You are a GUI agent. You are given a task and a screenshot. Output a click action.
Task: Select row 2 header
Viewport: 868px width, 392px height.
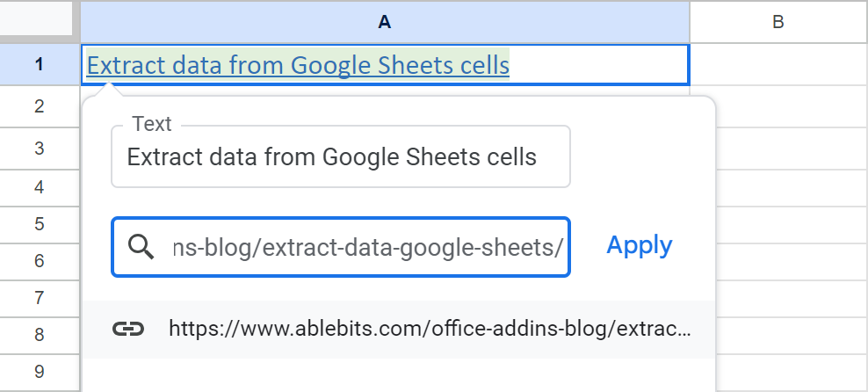click(39, 106)
